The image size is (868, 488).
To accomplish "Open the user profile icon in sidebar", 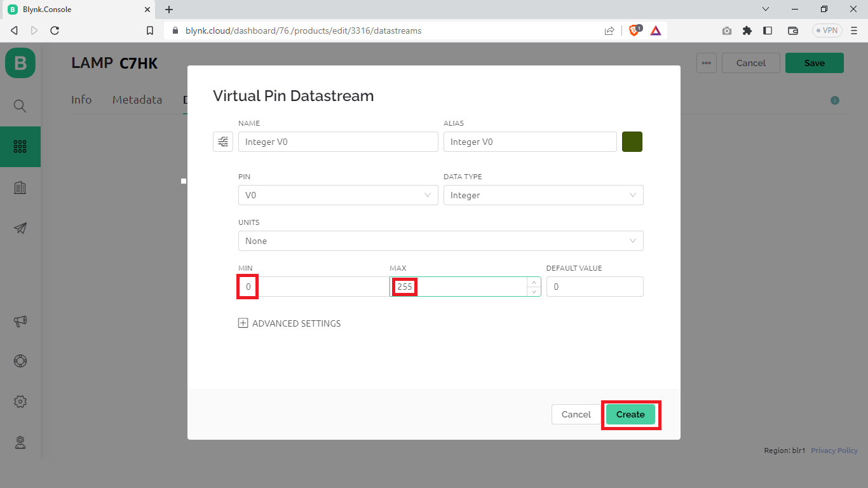I will (x=20, y=442).
